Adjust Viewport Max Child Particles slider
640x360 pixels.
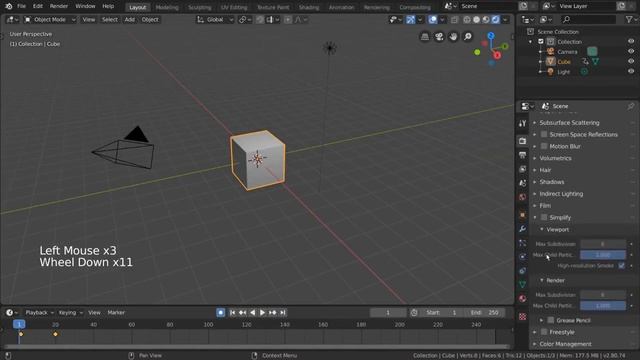pyautogui.click(x=603, y=255)
